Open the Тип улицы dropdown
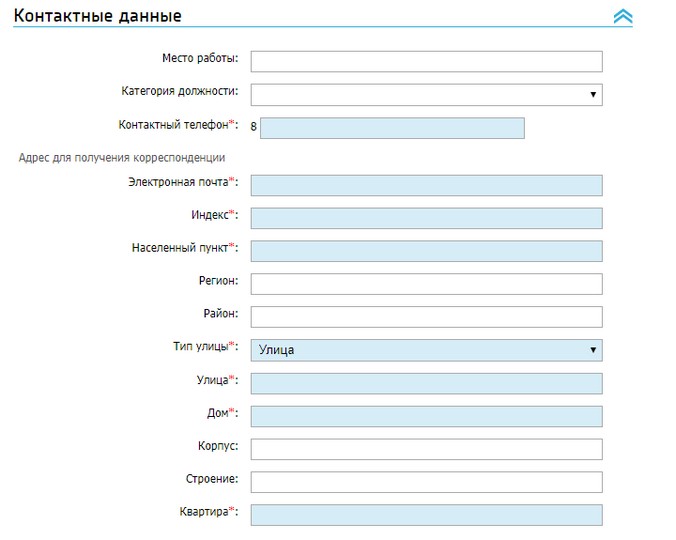The image size is (676, 540). tap(426, 350)
